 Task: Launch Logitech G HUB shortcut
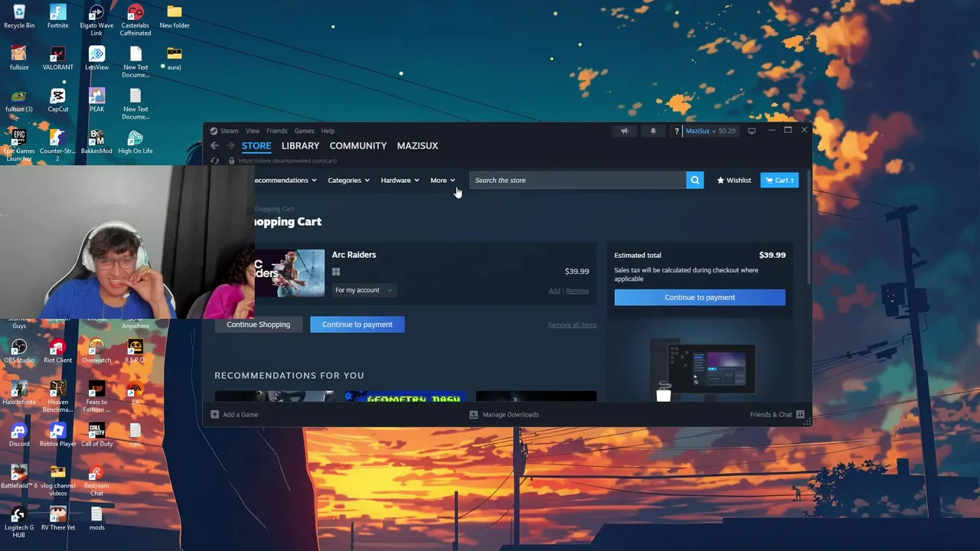pos(19,523)
